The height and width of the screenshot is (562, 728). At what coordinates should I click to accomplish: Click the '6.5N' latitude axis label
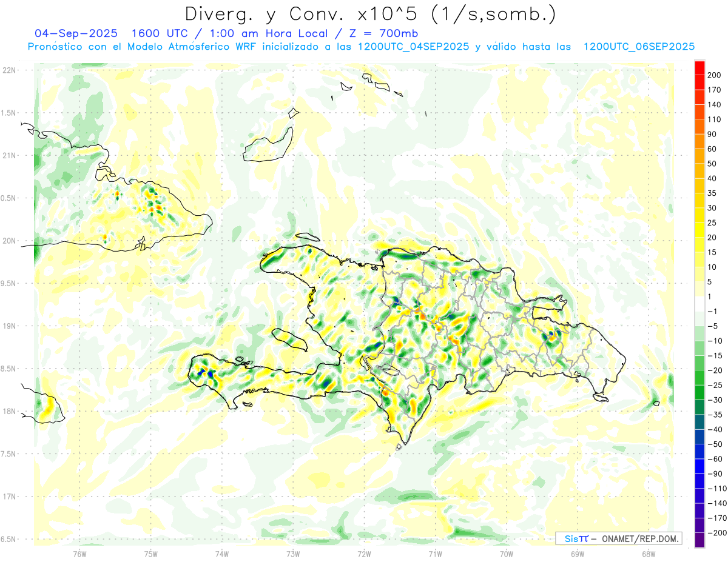tap(8, 539)
